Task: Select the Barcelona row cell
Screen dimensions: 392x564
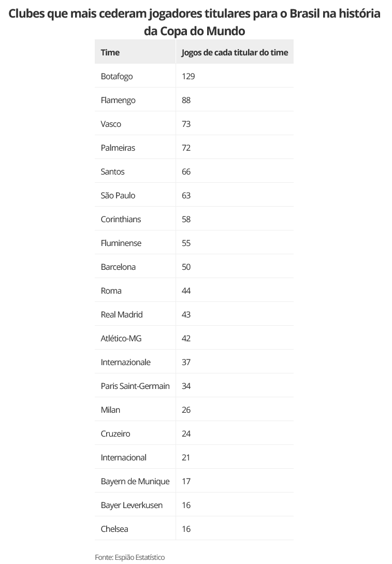Action: click(x=118, y=267)
